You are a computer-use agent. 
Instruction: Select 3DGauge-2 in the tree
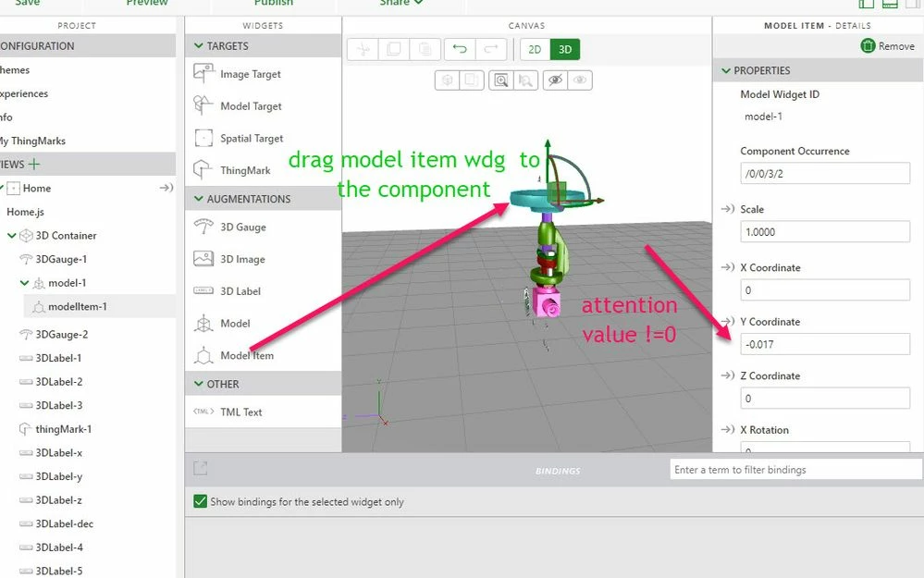(62, 334)
